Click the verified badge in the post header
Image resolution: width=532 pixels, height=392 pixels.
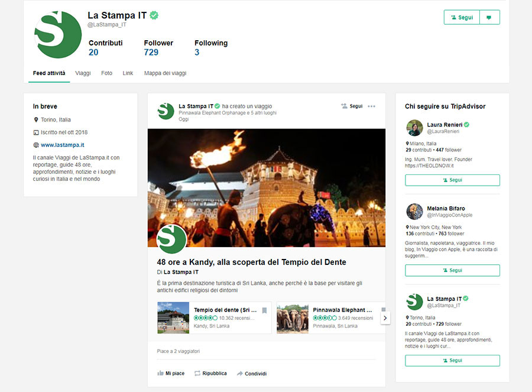tap(218, 106)
